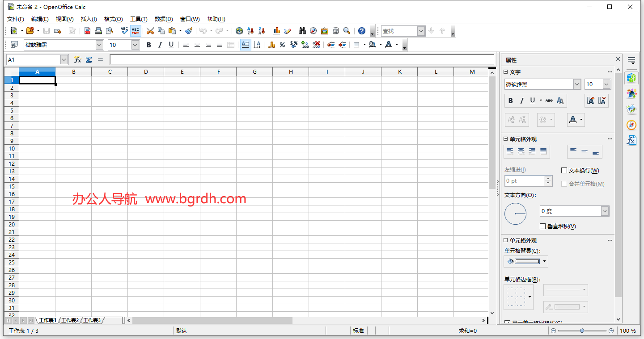Apply currency number format from the formatting bar
This screenshot has width=644, height=339.
pos(271,45)
